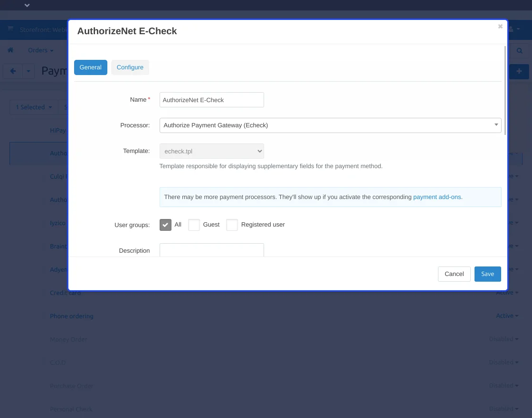Toggle the All user group checkbox
Screen dimensions: 532x418
pyautogui.click(x=166, y=225)
